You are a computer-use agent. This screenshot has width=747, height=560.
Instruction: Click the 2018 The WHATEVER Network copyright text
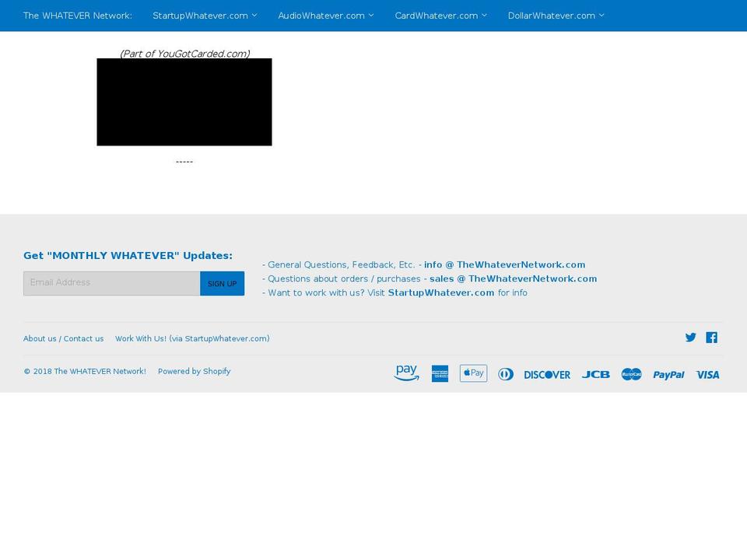tap(85, 372)
